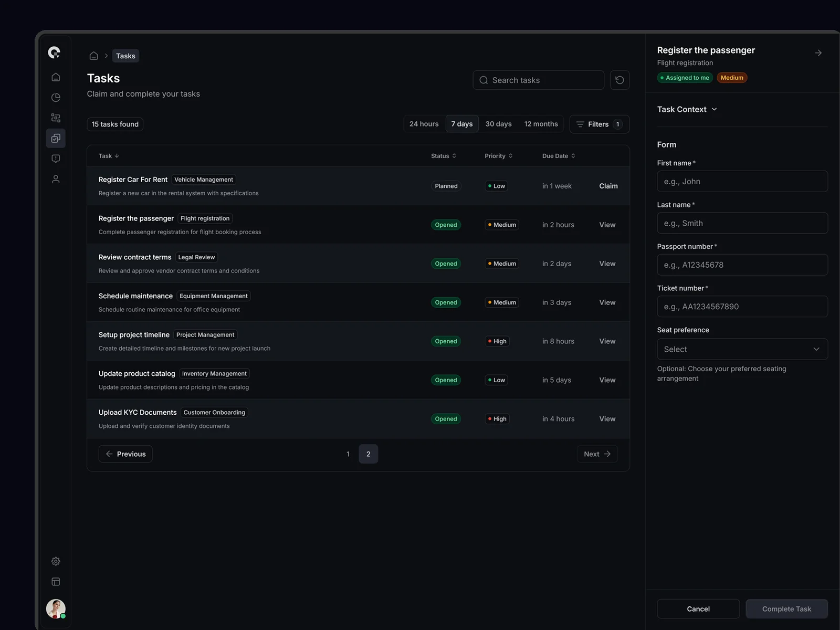Open the Filters dropdown
This screenshot has height=630, width=840.
pyautogui.click(x=599, y=124)
